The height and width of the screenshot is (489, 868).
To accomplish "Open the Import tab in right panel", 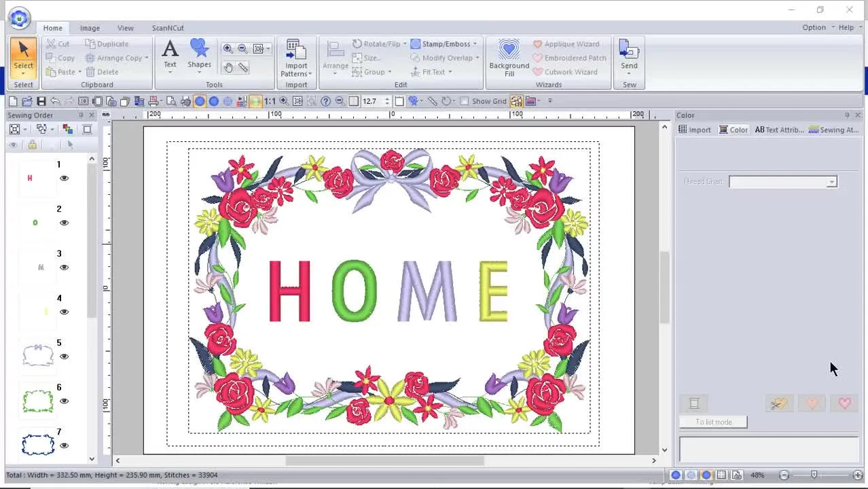I will pyautogui.click(x=694, y=130).
